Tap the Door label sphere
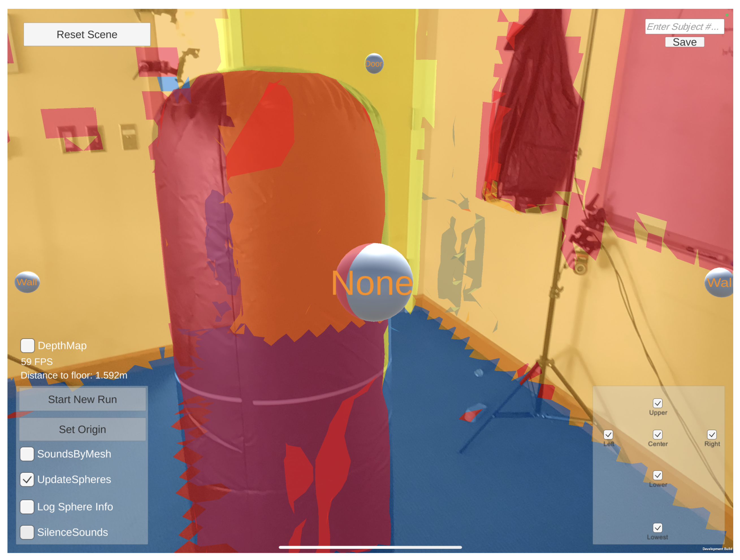Viewport: 740px width, 560px height. (374, 63)
